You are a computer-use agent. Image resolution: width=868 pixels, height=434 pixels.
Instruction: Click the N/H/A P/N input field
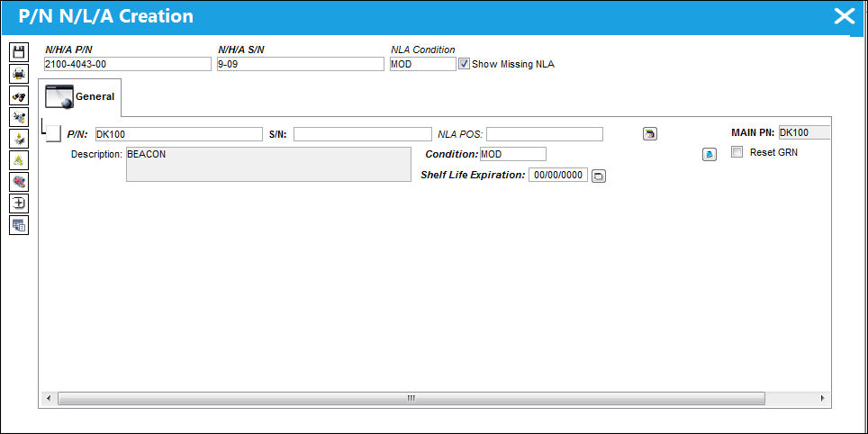coord(127,64)
